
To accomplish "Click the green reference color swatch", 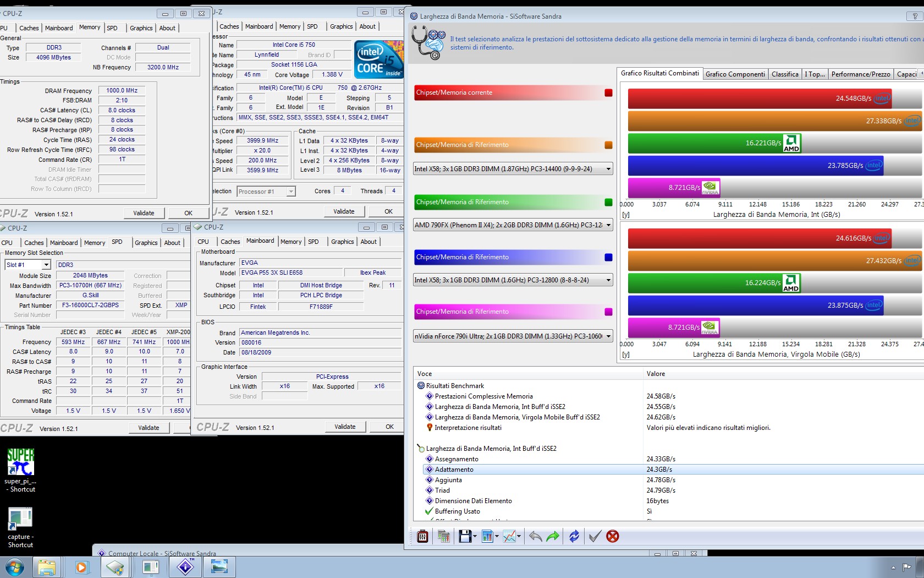I will (608, 202).
